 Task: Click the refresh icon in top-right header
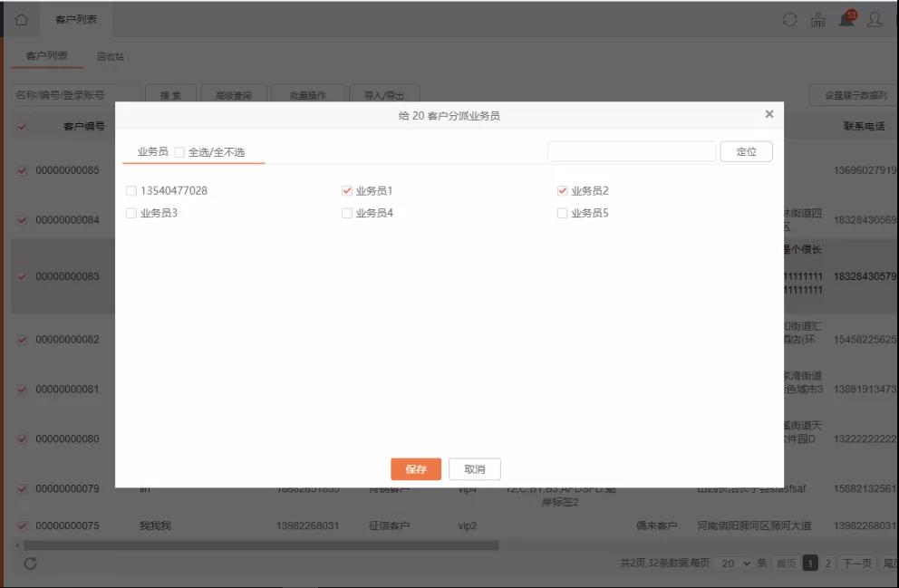pyautogui.click(x=790, y=19)
